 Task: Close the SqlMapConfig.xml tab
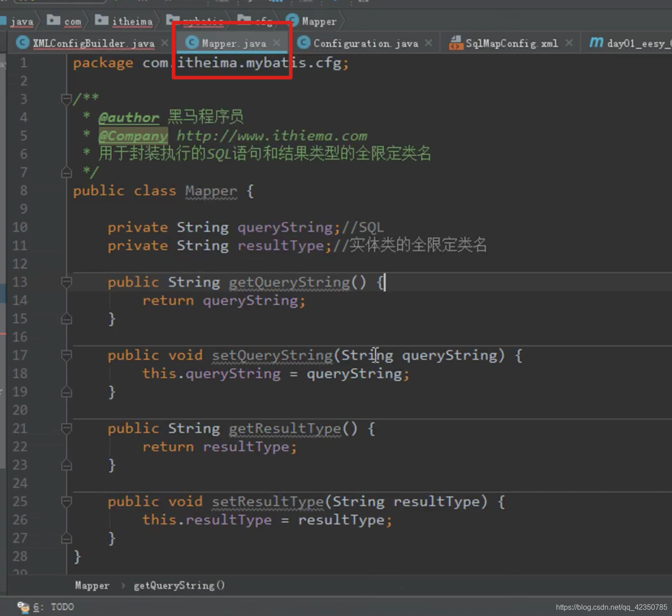point(569,43)
